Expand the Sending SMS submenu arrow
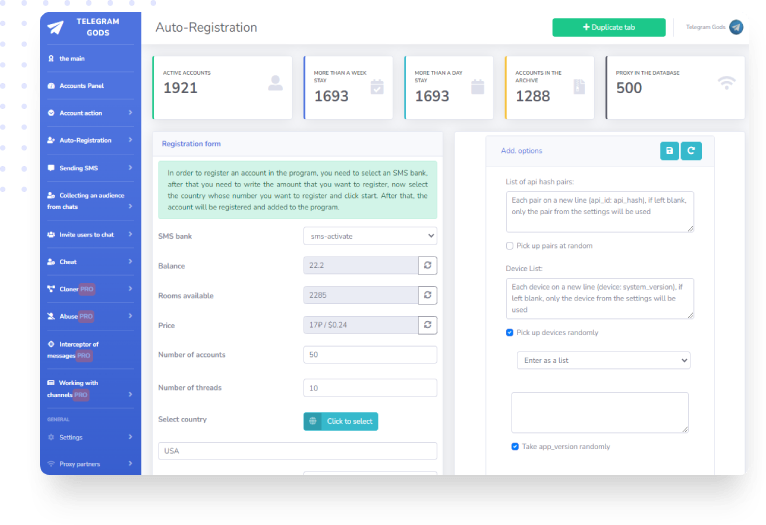 click(x=130, y=168)
